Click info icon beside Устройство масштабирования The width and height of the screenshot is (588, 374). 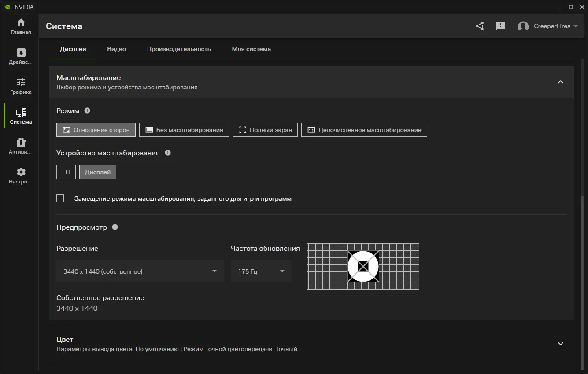(167, 153)
